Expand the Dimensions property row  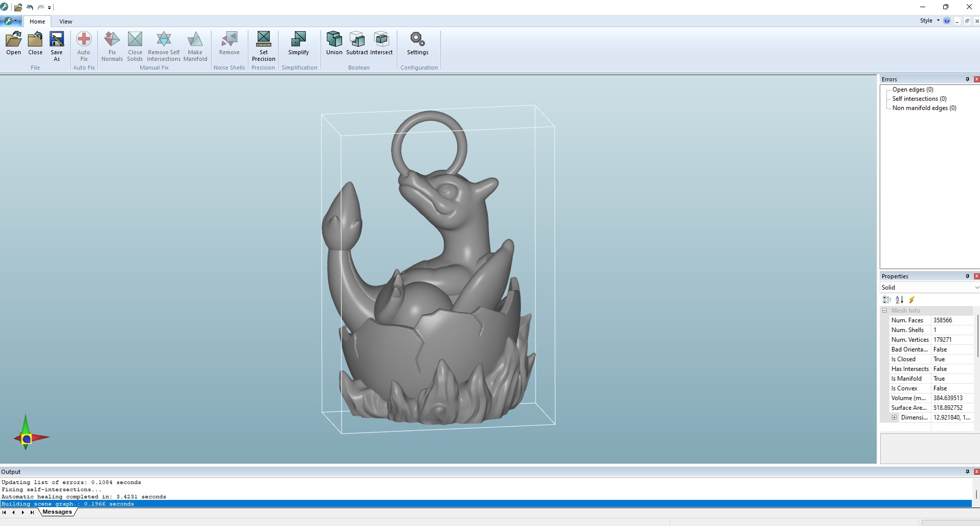click(x=894, y=418)
